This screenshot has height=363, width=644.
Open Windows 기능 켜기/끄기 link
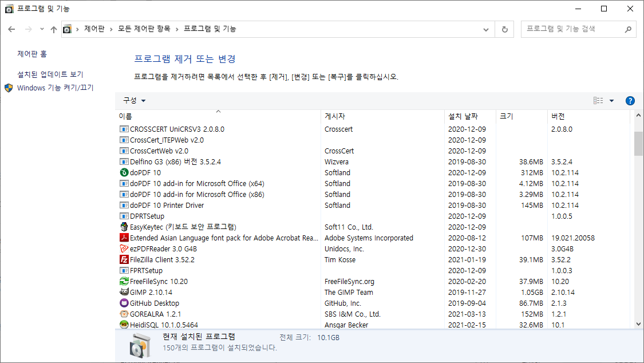coord(55,88)
